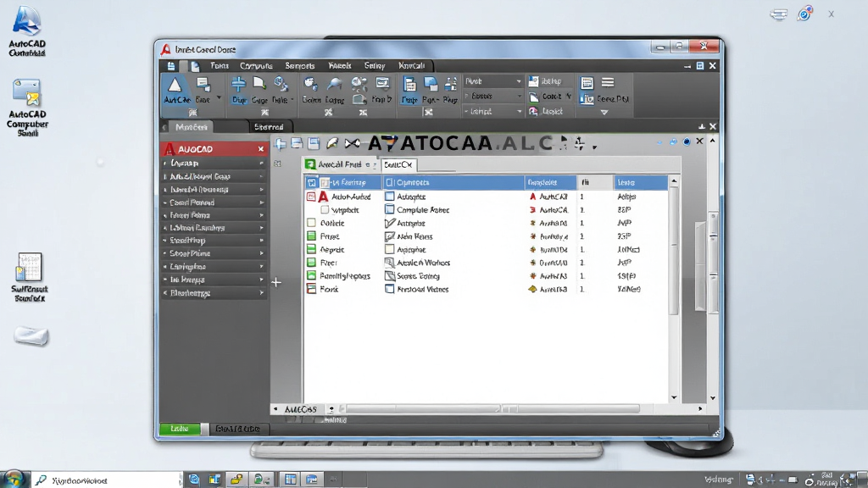Click the blue circle icon near the panel's X

[x=687, y=141]
